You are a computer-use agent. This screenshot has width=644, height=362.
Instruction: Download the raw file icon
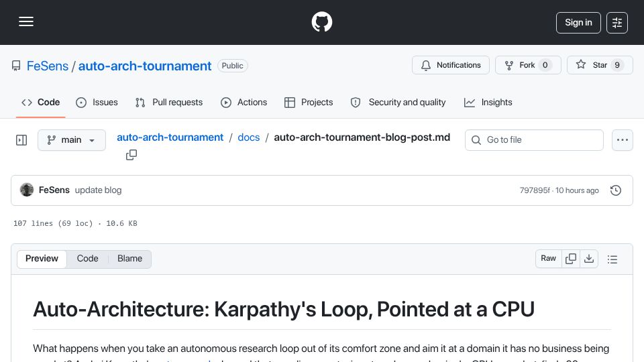point(589,259)
